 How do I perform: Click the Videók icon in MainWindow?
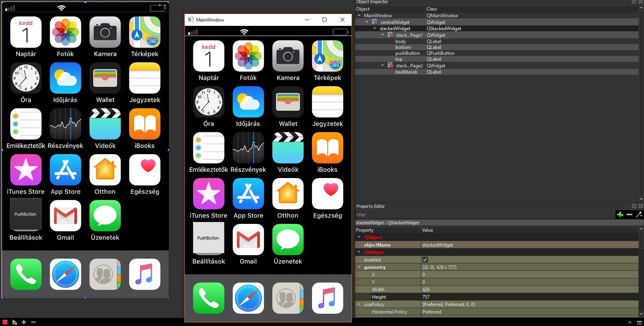(x=288, y=148)
